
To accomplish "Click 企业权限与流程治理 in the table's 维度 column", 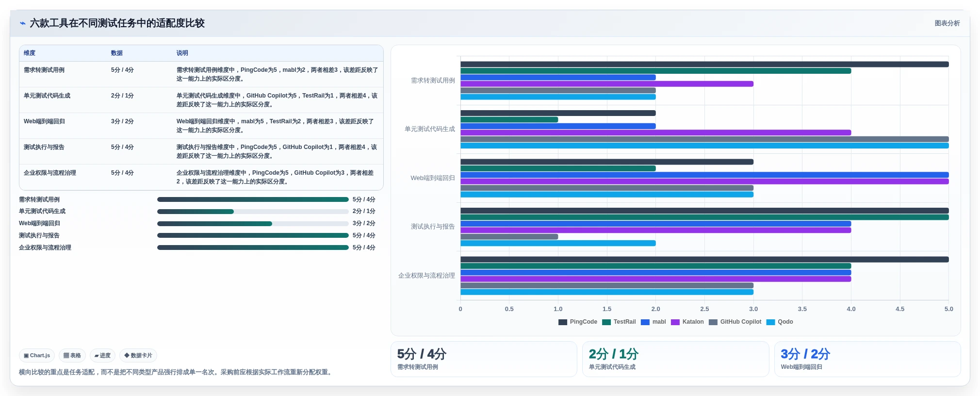I will (x=50, y=173).
